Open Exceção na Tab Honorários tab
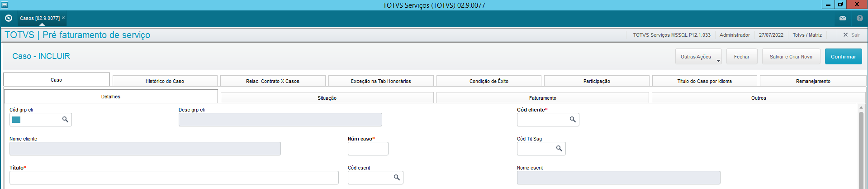This screenshot has width=868, height=189. [381, 81]
